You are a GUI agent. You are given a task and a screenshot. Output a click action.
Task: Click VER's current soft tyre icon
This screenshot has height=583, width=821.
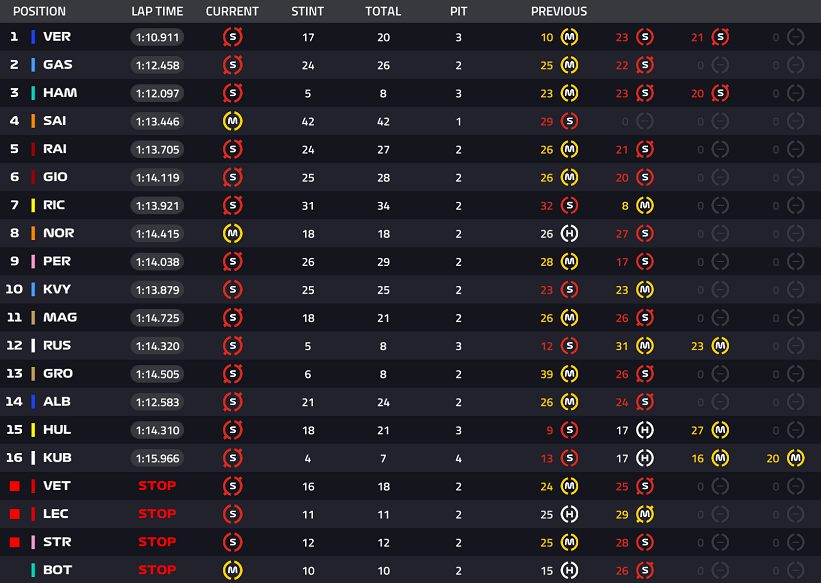(x=232, y=37)
